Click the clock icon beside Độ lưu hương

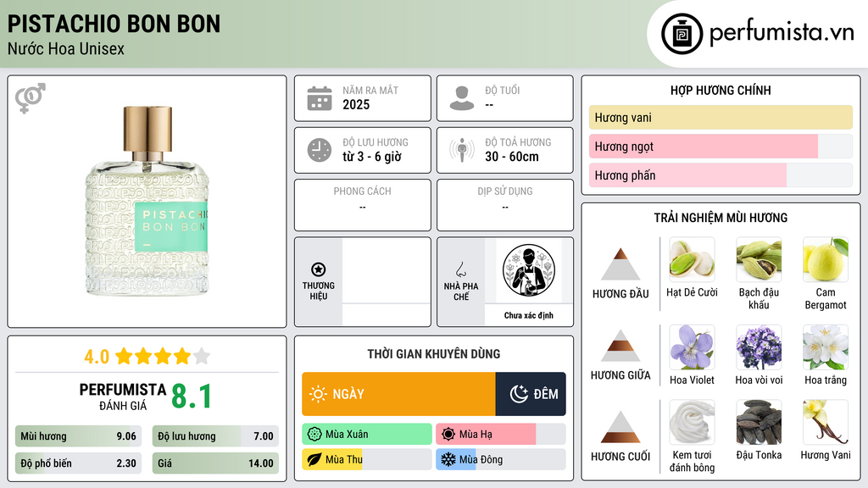coord(320,150)
